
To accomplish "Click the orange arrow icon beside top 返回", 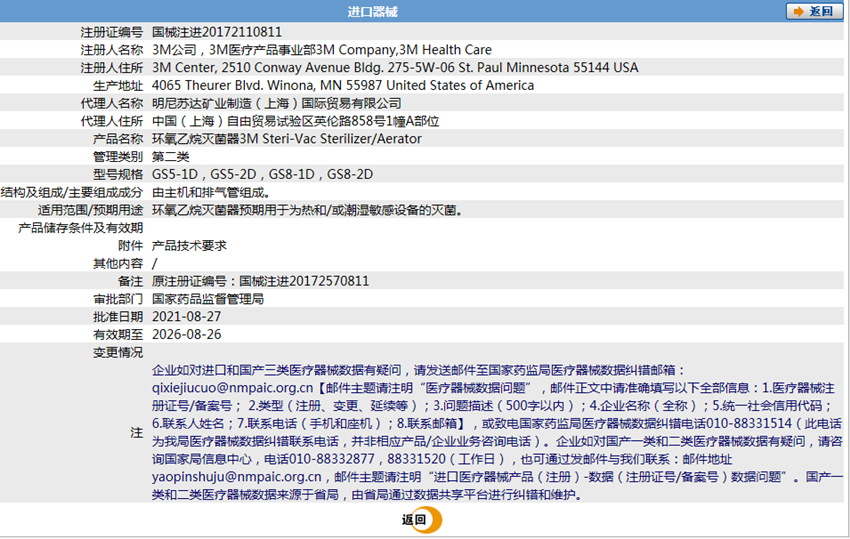I will (x=799, y=12).
